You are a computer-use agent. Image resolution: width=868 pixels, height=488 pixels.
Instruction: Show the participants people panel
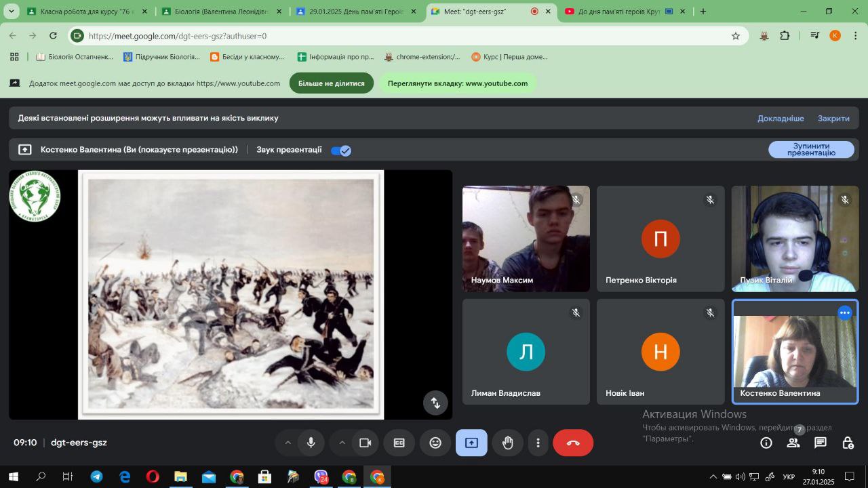click(793, 443)
